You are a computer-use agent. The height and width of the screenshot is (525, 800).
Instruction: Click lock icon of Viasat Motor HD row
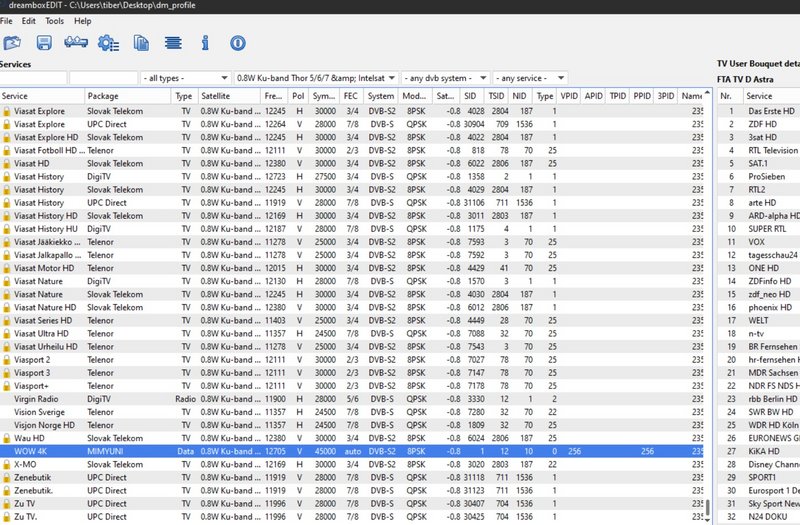click(x=7, y=268)
